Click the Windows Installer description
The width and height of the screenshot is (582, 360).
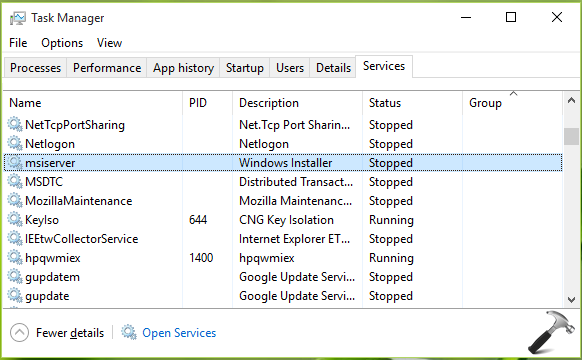[285, 163]
